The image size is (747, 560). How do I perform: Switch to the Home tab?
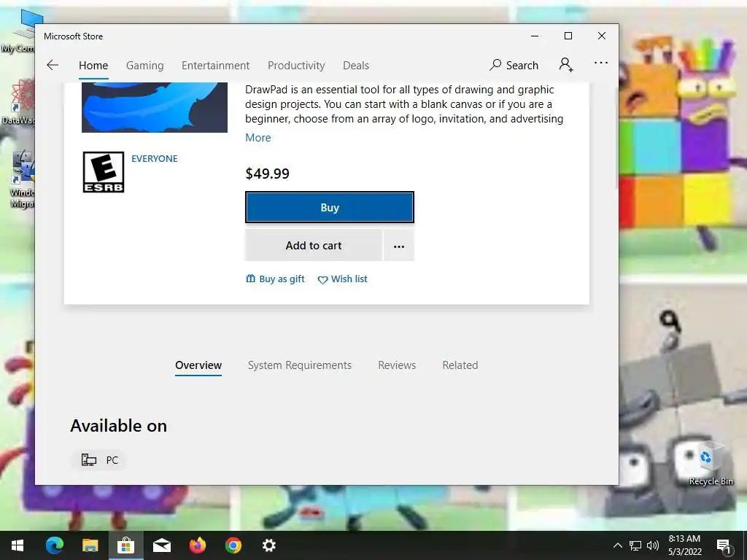point(93,65)
